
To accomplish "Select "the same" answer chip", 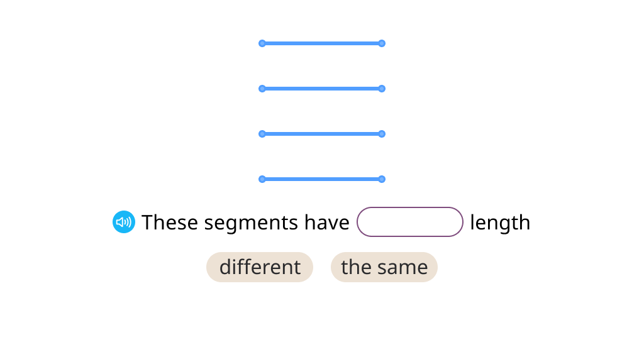I will click(384, 267).
